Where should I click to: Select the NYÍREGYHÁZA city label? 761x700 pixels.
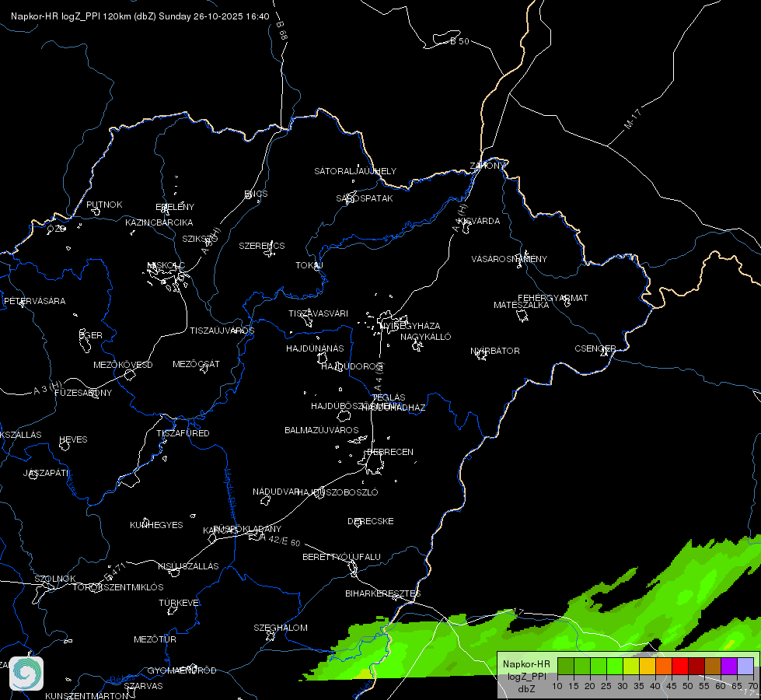(x=410, y=326)
